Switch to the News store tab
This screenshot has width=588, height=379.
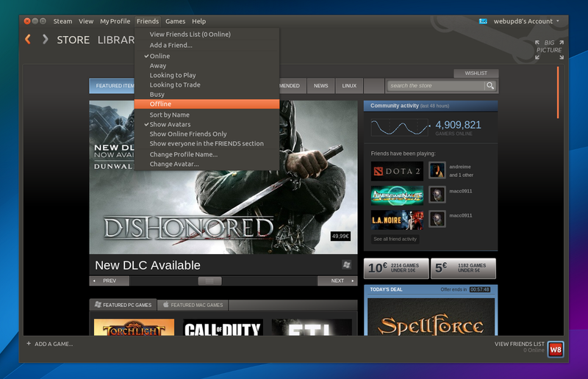coord(320,86)
